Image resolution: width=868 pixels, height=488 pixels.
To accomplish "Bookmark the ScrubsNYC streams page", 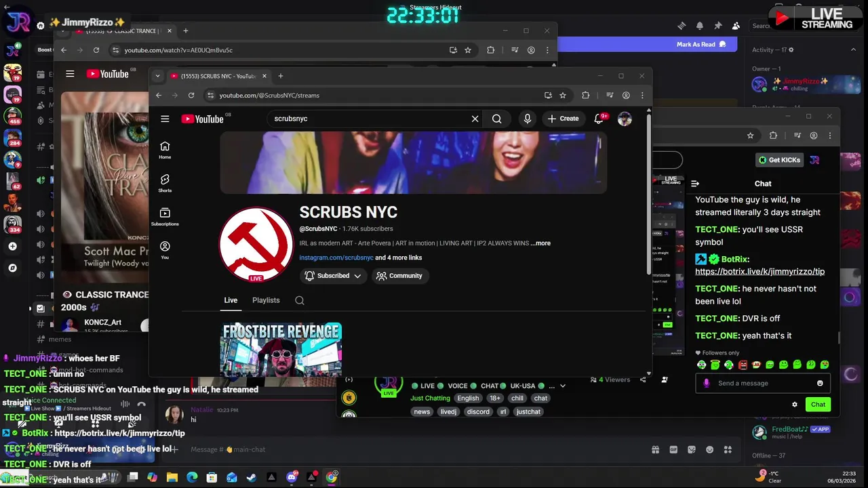I will click(x=562, y=96).
